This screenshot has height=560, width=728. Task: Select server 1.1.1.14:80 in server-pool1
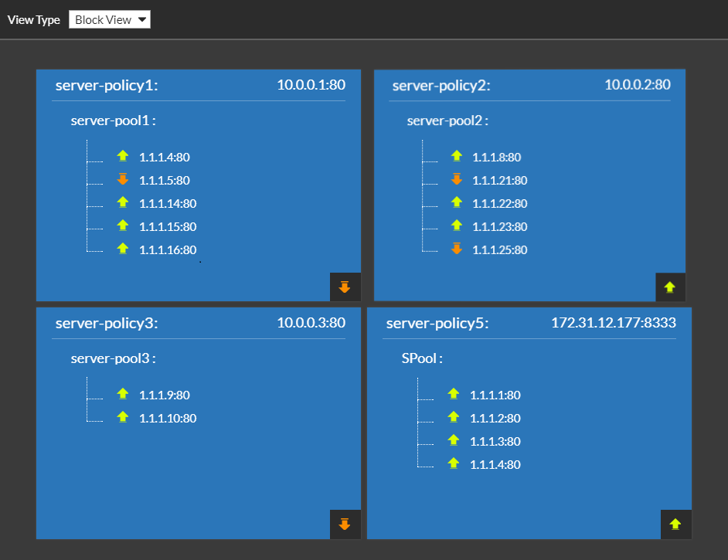[168, 203]
